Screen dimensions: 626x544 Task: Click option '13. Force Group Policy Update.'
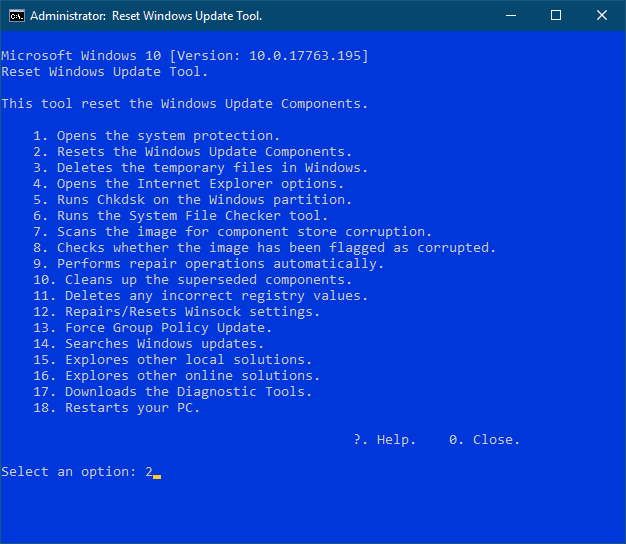coord(153,328)
